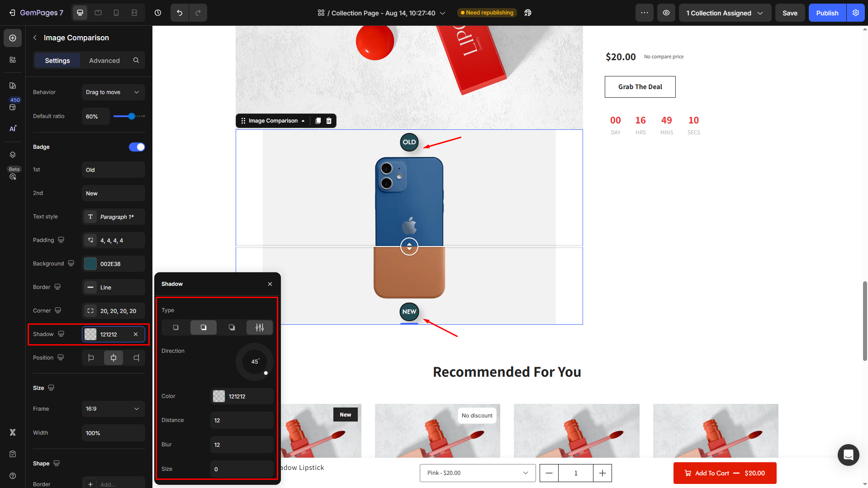Open the '1 Collection Assigned' dropdown
The width and height of the screenshot is (868, 488).
(x=725, y=13)
